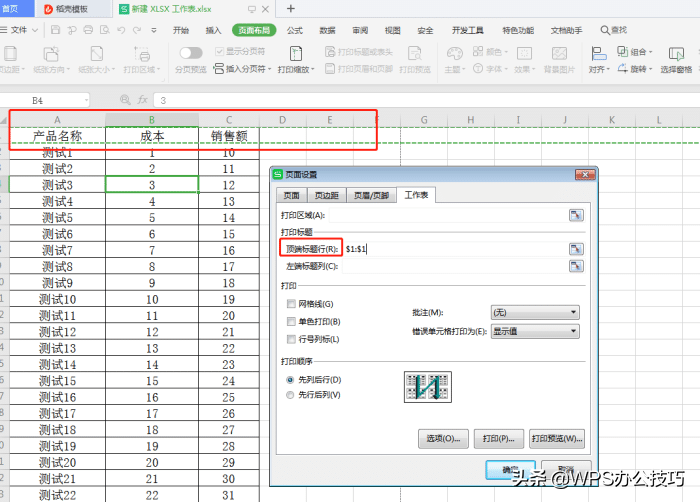Open the rotate dropdown
The width and height of the screenshot is (700, 502).
pos(634,69)
